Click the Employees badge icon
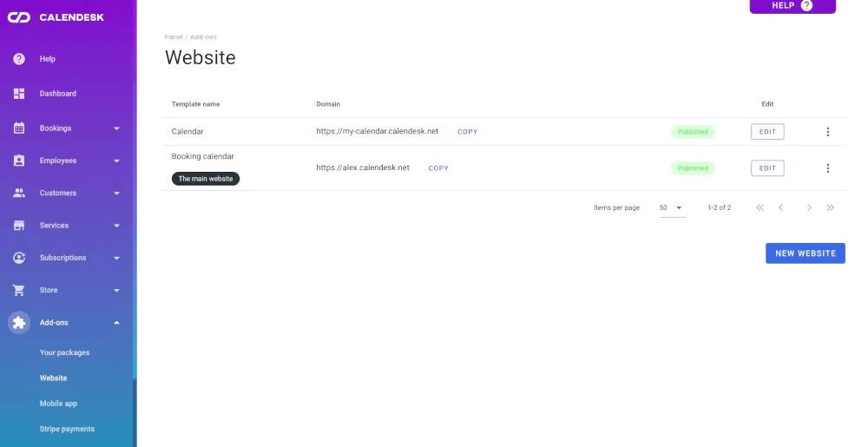Viewport: 868px width, 447px height. pyautogui.click(x=19, y=161)
